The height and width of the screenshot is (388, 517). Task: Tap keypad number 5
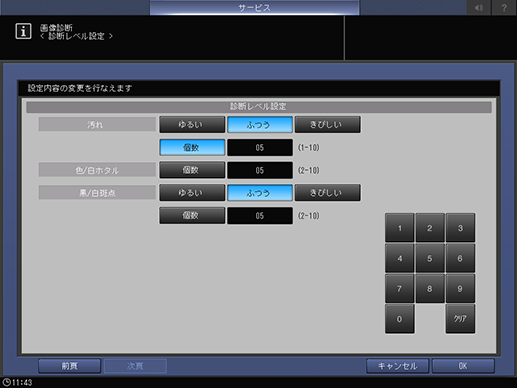tap(430, 258)
